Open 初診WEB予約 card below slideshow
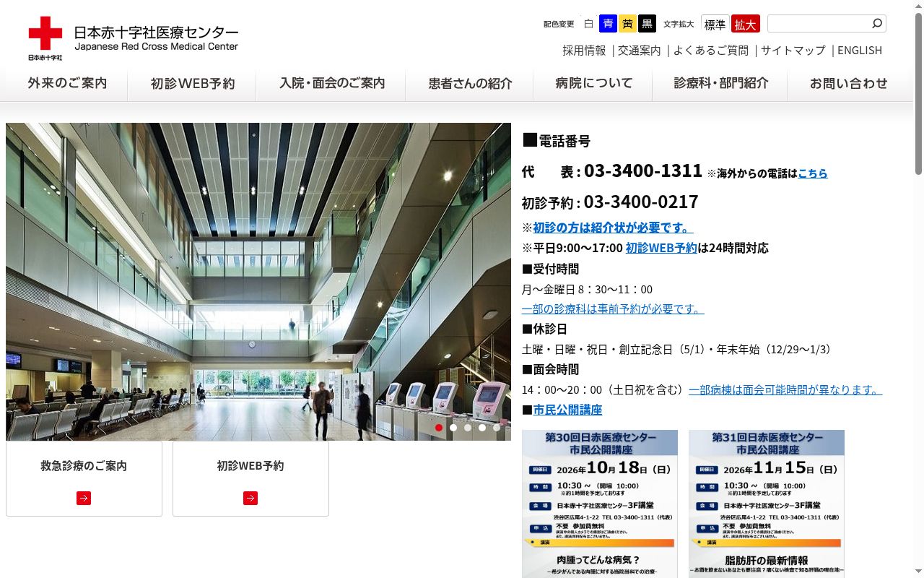The height and width of the screenshot is (578, 924). coord(250,479)
